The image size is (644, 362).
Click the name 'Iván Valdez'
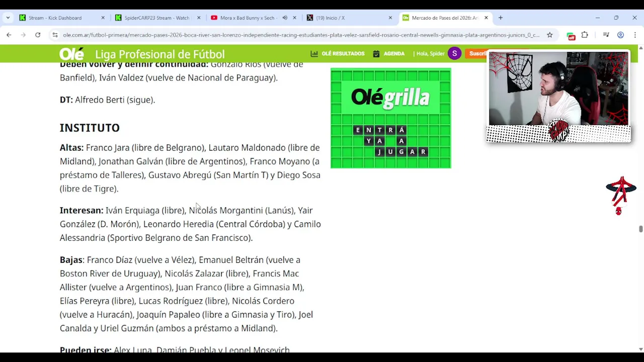(x=121, y=77)
